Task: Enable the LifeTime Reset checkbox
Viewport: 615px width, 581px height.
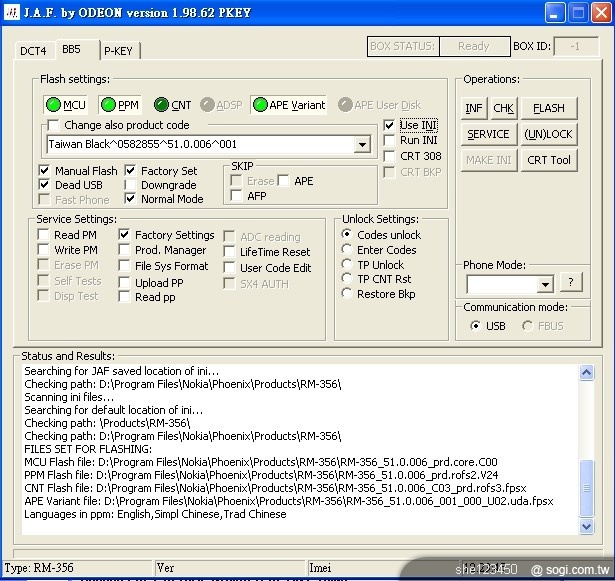Action: [x=229, y=251]
